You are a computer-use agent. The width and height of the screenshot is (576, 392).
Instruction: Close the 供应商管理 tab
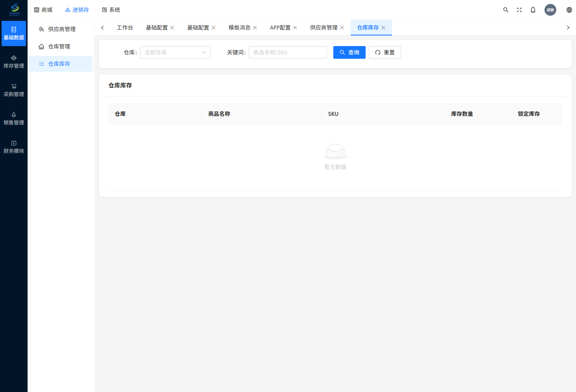tap(342, 28)
